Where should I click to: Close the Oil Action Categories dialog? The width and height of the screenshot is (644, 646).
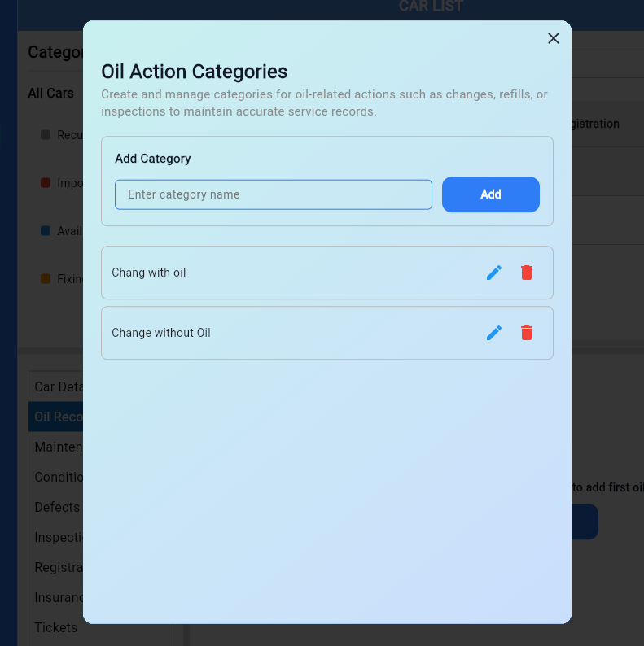tap(554, 38)
